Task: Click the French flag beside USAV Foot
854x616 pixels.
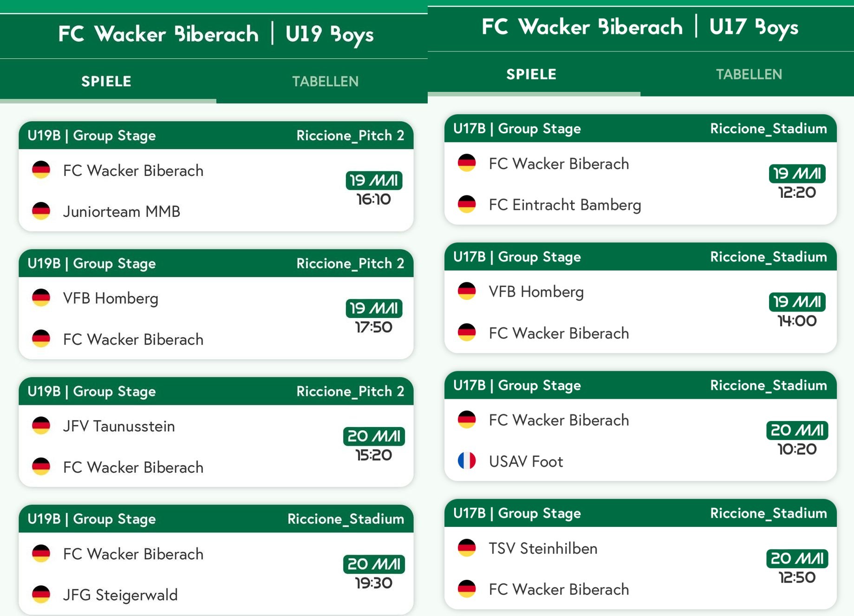Action: pos(467,461)
